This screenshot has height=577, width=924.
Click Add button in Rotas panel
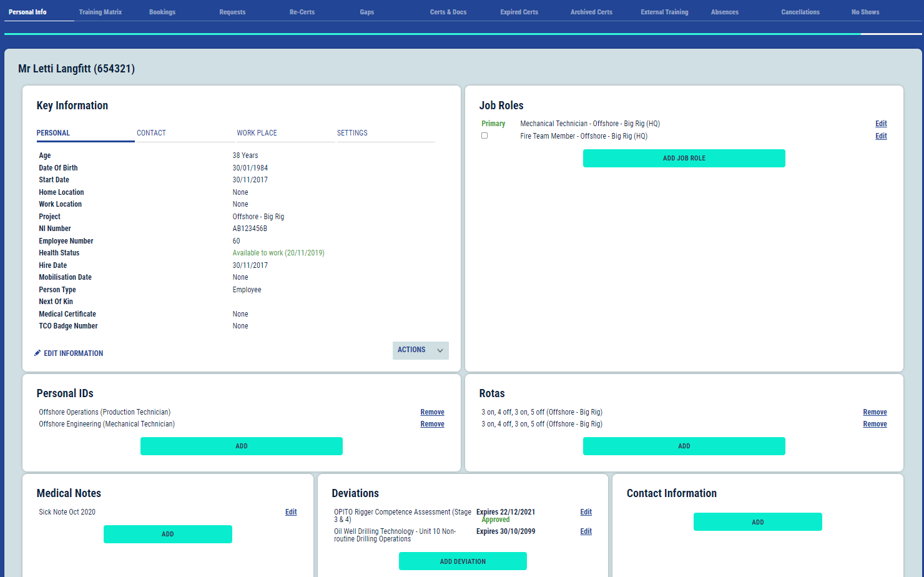point(684,446)
